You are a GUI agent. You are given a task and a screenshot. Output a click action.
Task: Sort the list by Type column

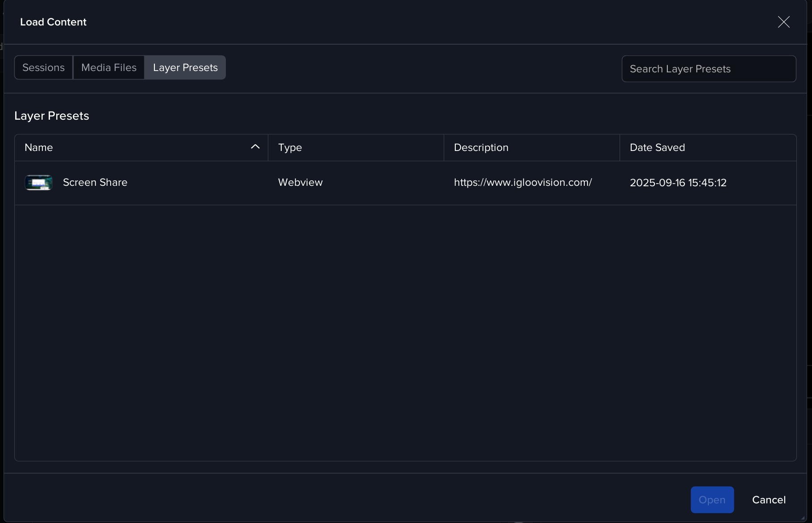[290, 147]
